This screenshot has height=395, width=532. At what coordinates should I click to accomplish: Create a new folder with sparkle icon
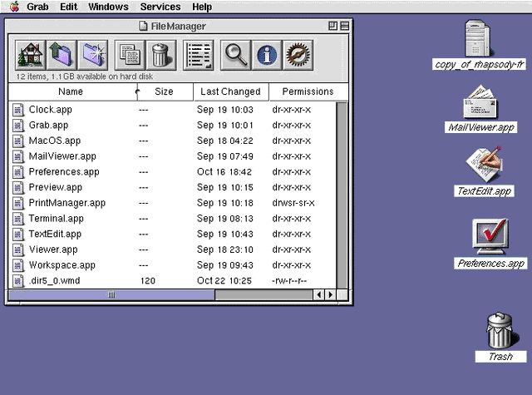92,55
